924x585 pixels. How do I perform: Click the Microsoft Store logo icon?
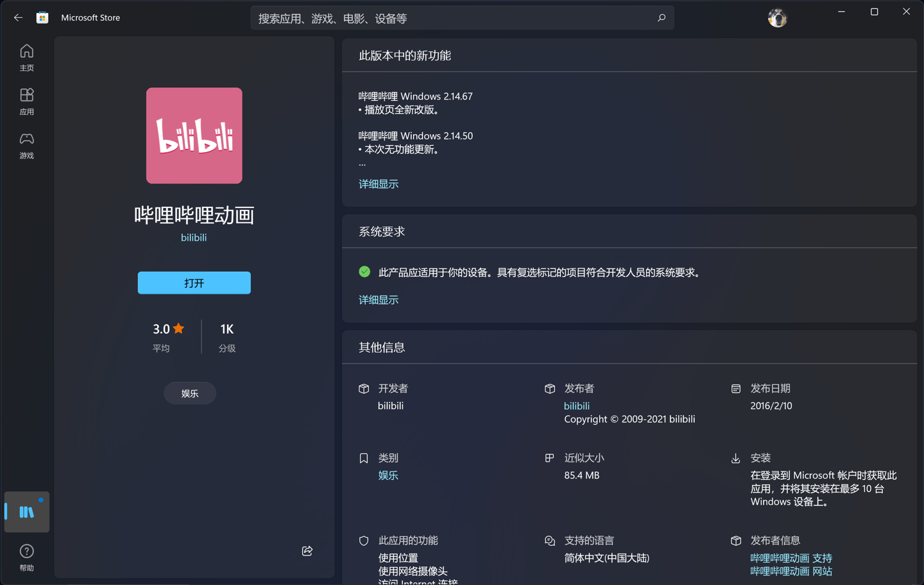42,17
